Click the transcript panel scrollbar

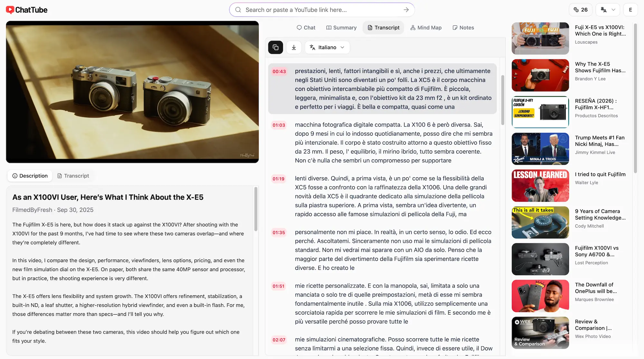[503, 100]
